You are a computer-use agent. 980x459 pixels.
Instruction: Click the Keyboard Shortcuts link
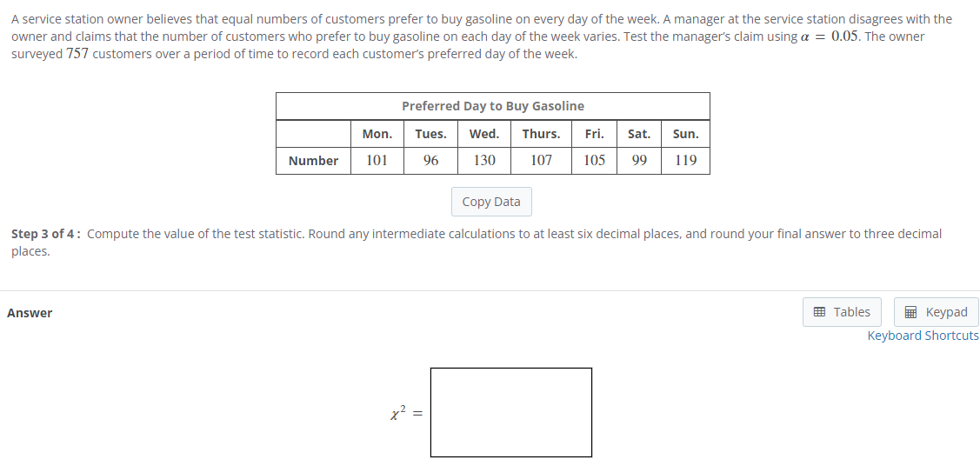pos(923,336)
